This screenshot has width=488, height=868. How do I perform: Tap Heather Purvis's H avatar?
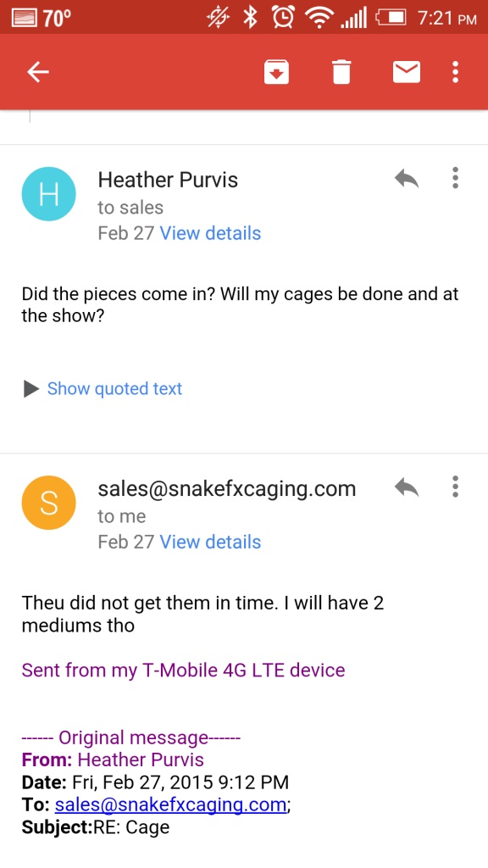48,194
